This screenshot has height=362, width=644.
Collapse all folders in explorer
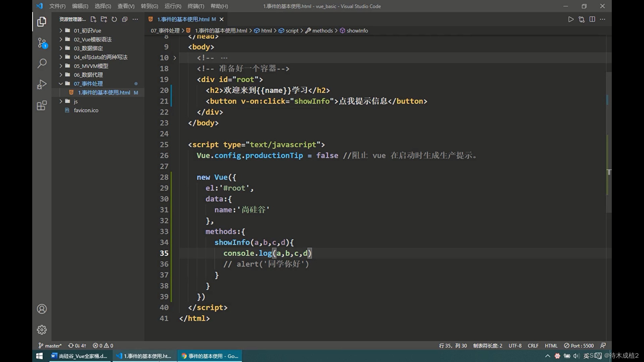125,19
